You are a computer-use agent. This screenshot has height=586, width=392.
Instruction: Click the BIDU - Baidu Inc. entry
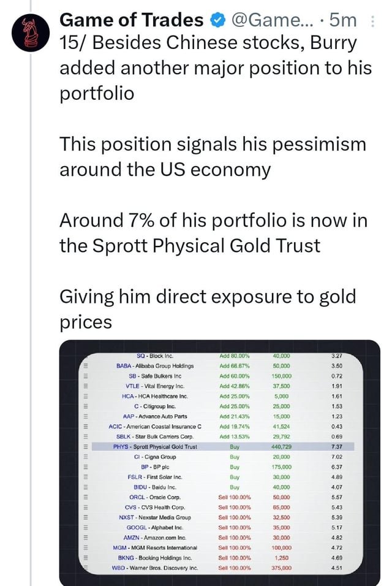click(x=155, y=487)
